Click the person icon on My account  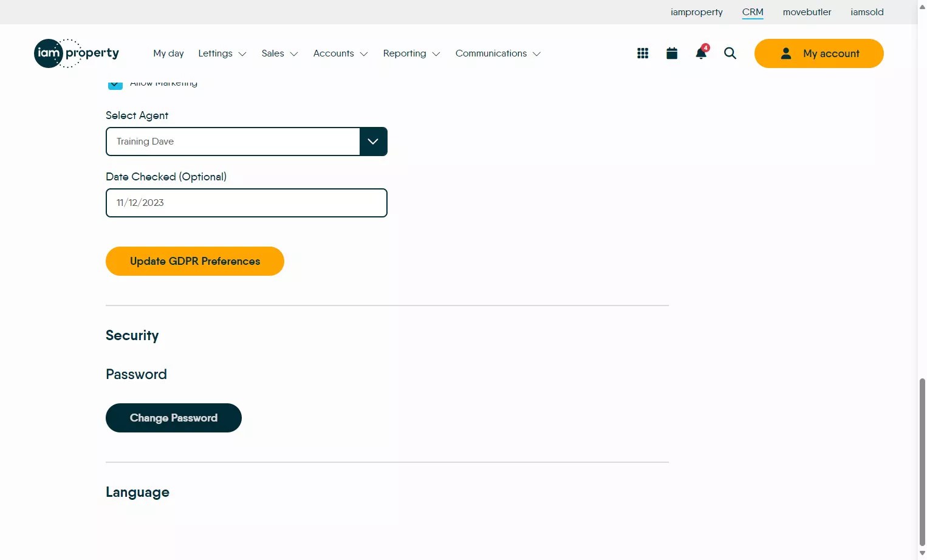point(785,53)
